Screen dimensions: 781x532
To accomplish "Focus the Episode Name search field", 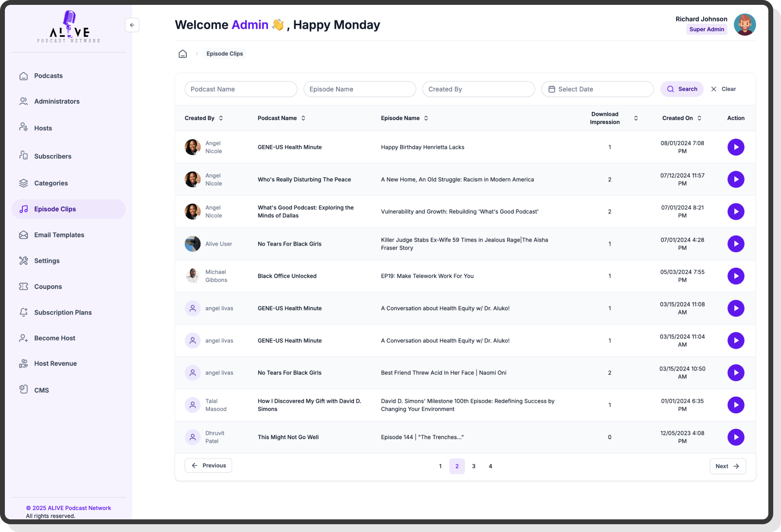I will point(359,89).
